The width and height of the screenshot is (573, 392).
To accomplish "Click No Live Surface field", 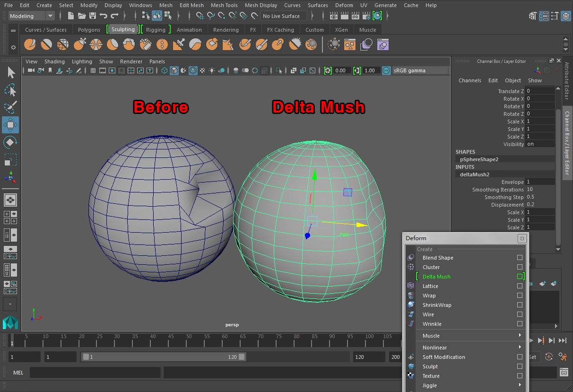I will point(284,16).
